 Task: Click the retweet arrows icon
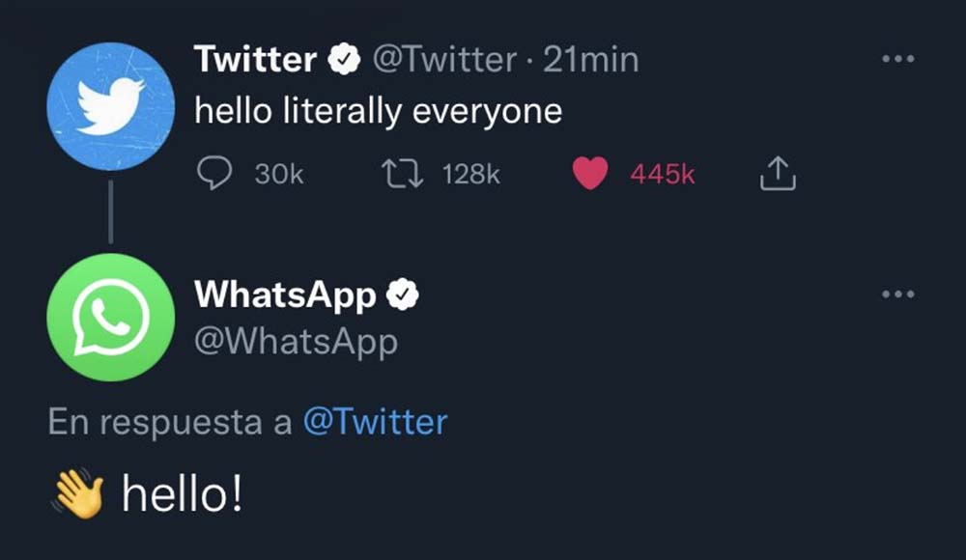[x=402, y=173]
